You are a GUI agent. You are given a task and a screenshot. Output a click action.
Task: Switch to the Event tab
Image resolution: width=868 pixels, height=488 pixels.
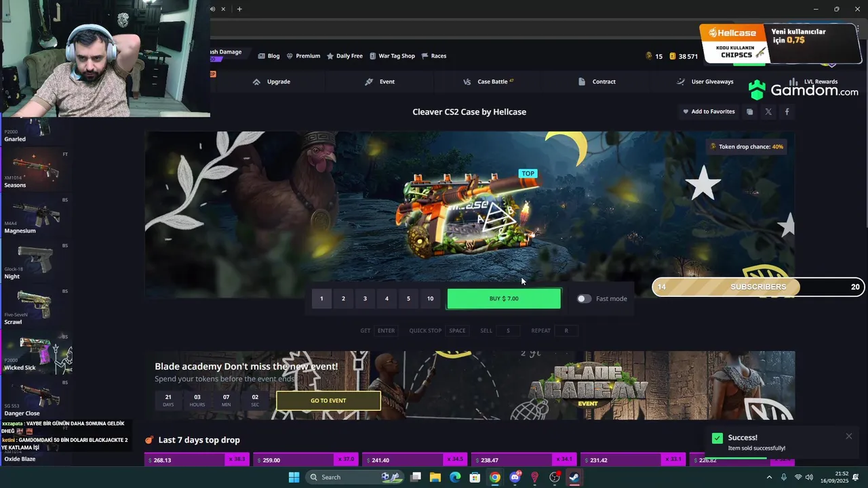point(380,82)
